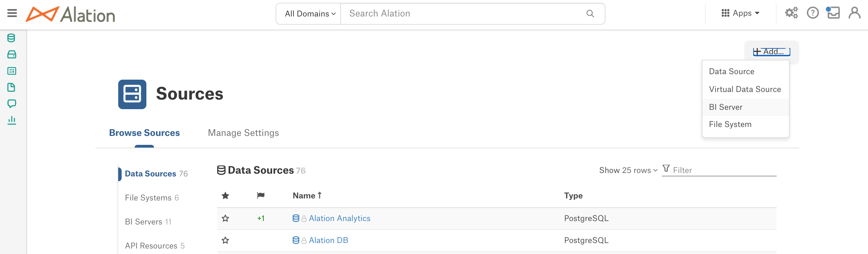The height and width of the screenshot is (254, 868).
Task: Open the chart analytics sidebar icon
Action: tap(12, 120)
